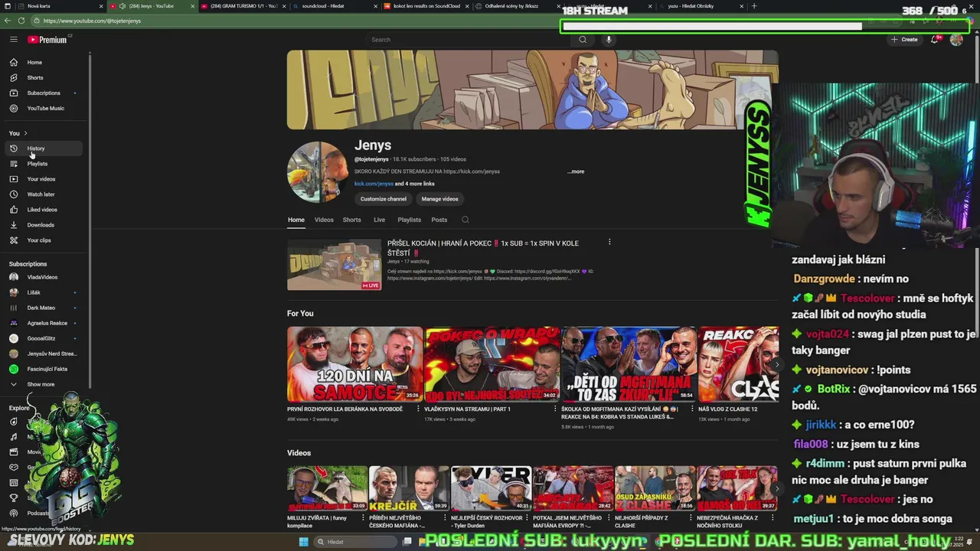Viewport: 980px width, 551px height.
Task: Switch to the channel Home tab
Action: [296, 220]
